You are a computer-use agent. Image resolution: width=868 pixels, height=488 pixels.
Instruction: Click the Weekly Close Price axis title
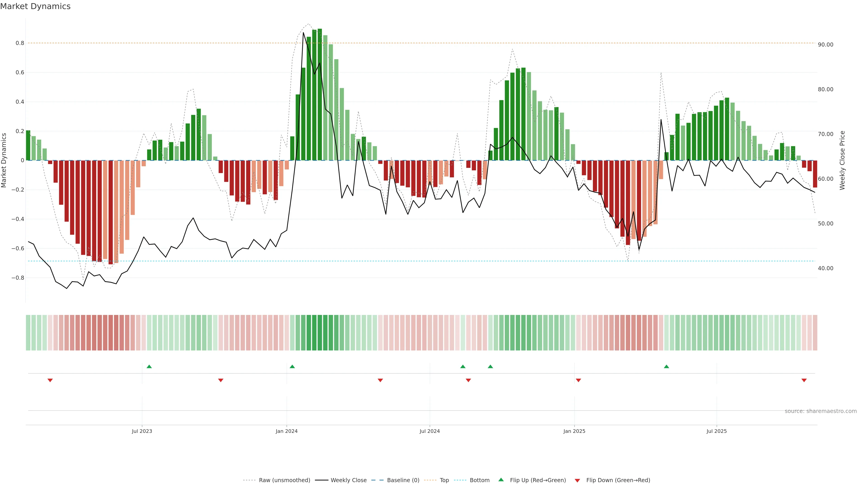point(842,160)
